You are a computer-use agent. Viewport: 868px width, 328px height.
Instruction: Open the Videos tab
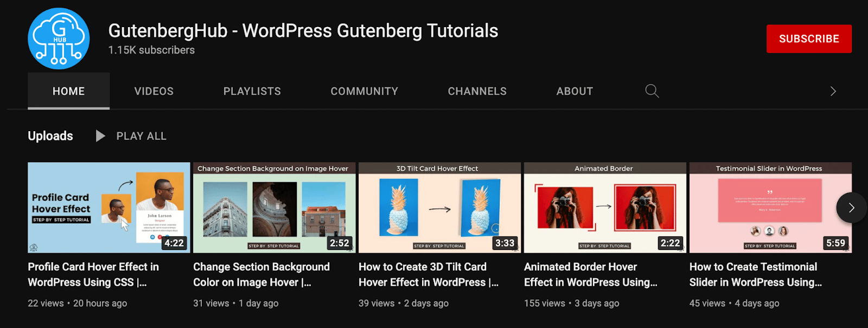[x=154, y=91]
